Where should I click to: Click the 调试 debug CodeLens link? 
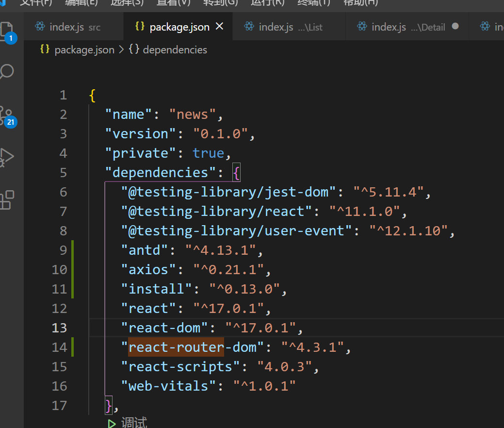click(x=134, y=424)
